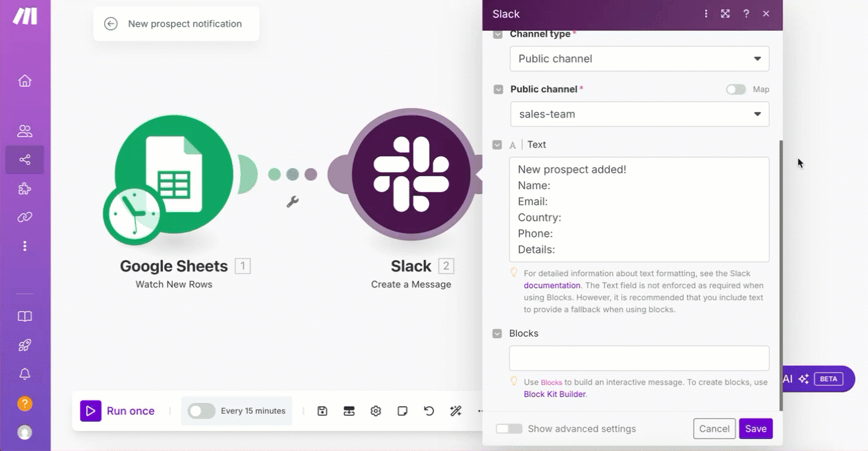
Task: Open Scenario settings gear icon
Action: (376, 411)
